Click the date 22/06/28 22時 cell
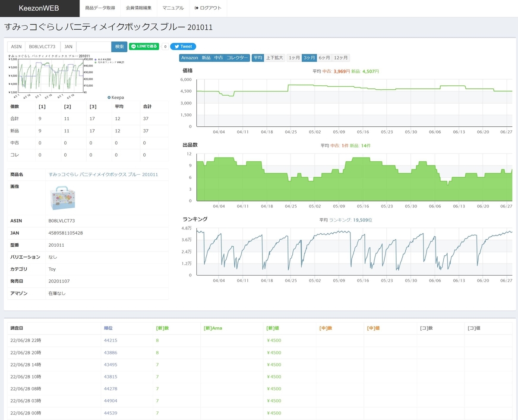Viewport: 518px width, 420px height. coord(25,341)
